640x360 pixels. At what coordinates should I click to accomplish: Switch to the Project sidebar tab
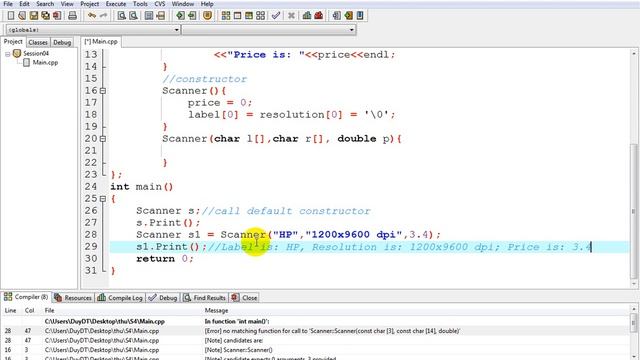[x=13, y=42]
